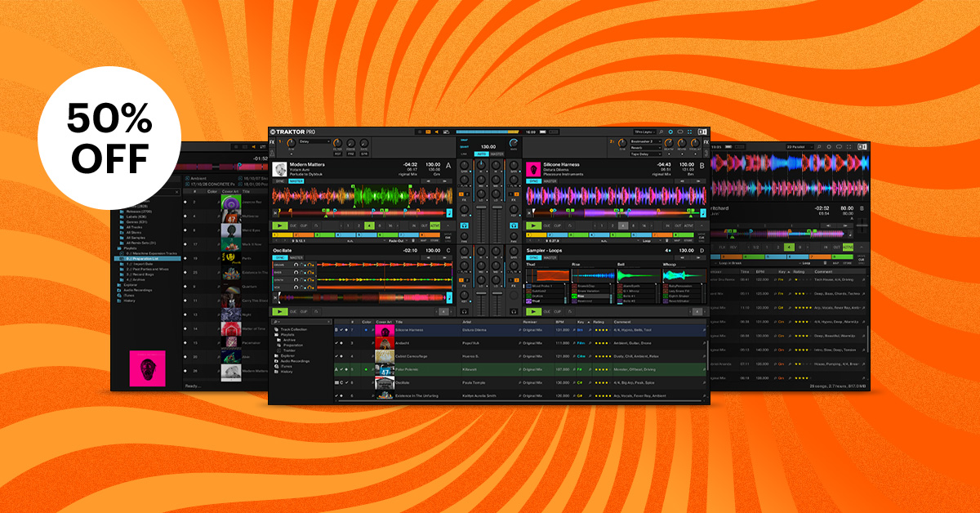
Task: Toggle SYNC on Deck B
Action: pos(533,181)
